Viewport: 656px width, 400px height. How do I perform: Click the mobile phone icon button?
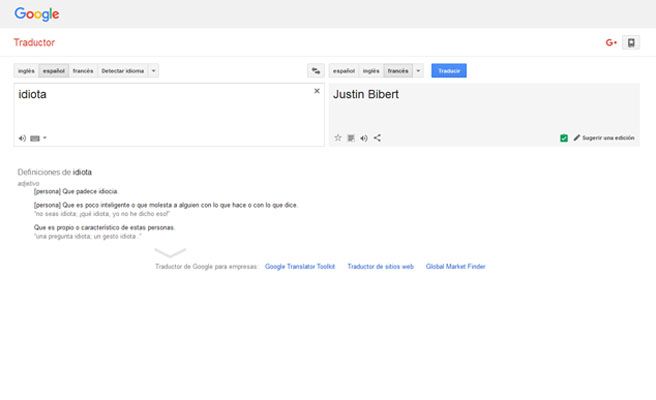(631, 43)
